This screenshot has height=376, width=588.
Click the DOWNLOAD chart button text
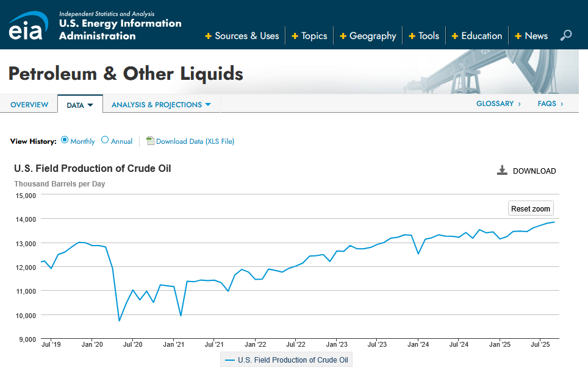534,171
